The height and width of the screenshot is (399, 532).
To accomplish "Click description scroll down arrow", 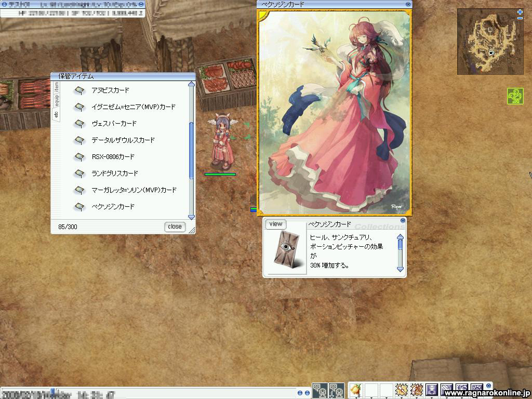I will click(401, 270).
